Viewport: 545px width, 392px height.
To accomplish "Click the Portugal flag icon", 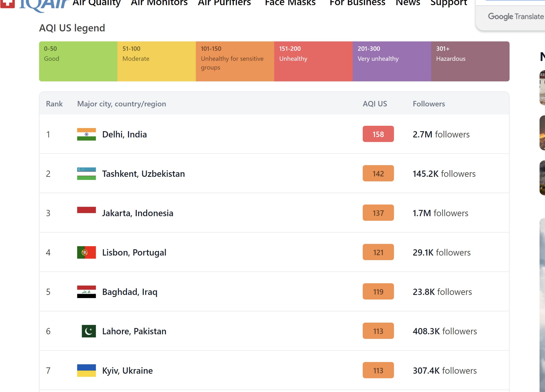I will (86, 252).
